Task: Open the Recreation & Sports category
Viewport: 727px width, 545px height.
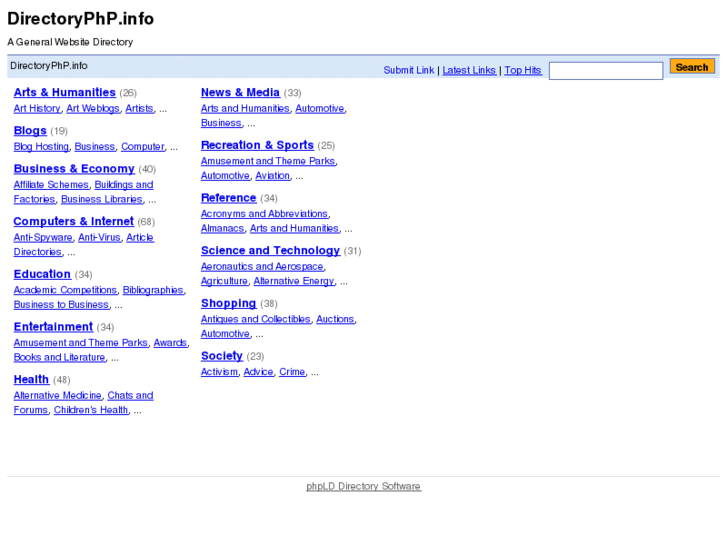Action: click(257, 145)
